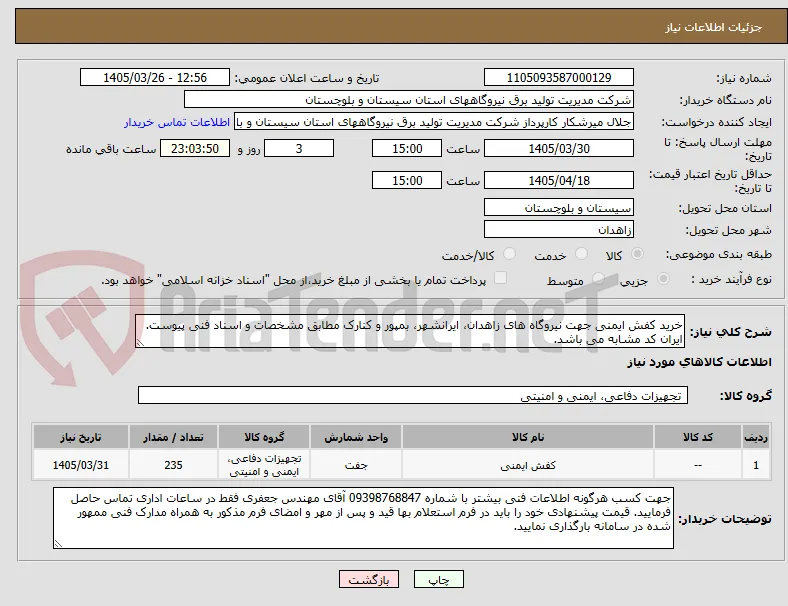Click the response deadline date 1405/03/30

coord(559,148)
